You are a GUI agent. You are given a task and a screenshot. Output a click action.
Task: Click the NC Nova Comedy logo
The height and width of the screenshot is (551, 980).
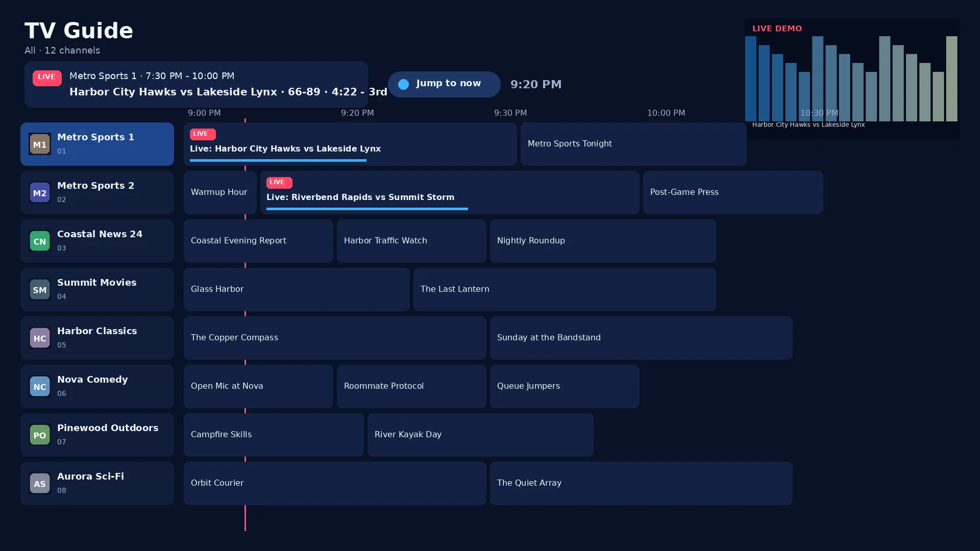click(x=40, y=386)
